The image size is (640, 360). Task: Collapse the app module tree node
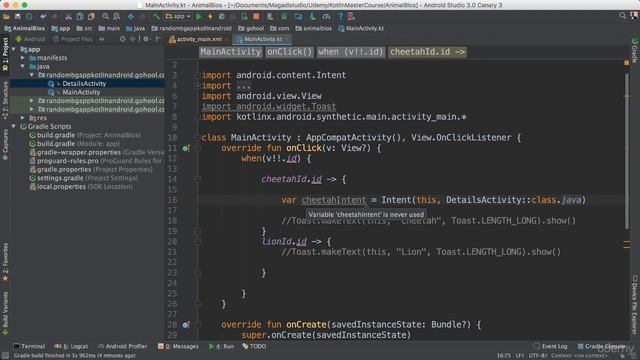14,49
